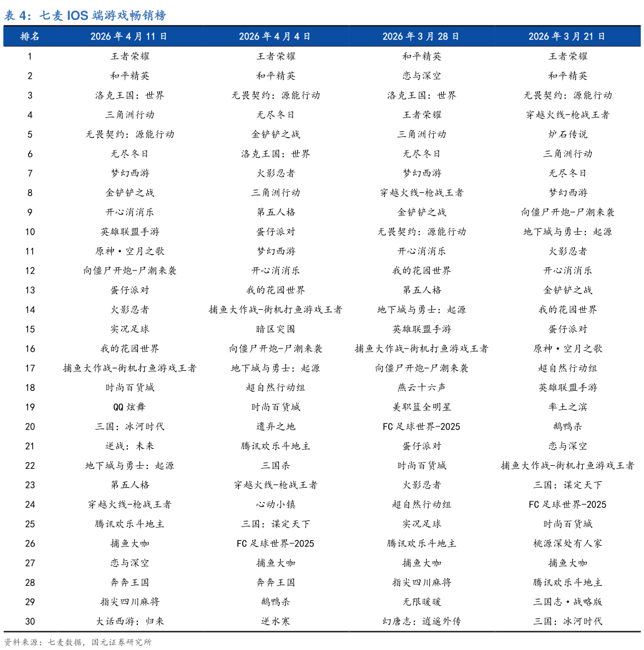
Task: Click 英雄联盟手游 ranked 18 on March 21
Action: pyautogui.click(x=567, y=388)
